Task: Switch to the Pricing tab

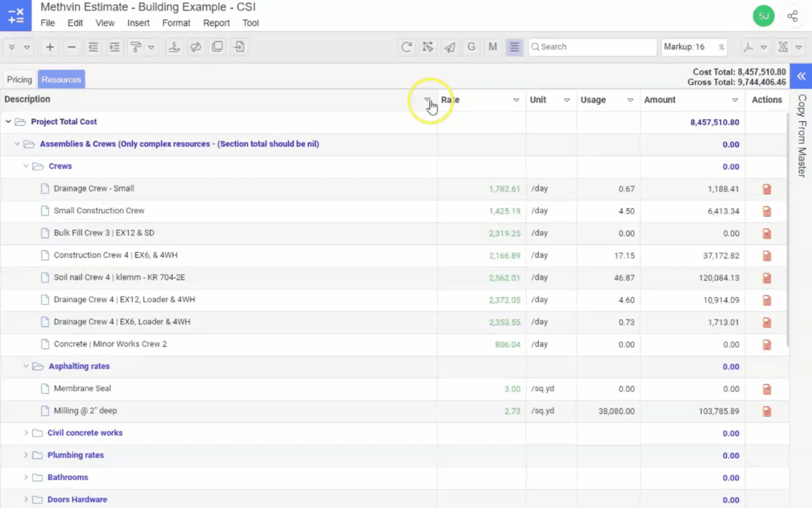Action: coord(19,79)
